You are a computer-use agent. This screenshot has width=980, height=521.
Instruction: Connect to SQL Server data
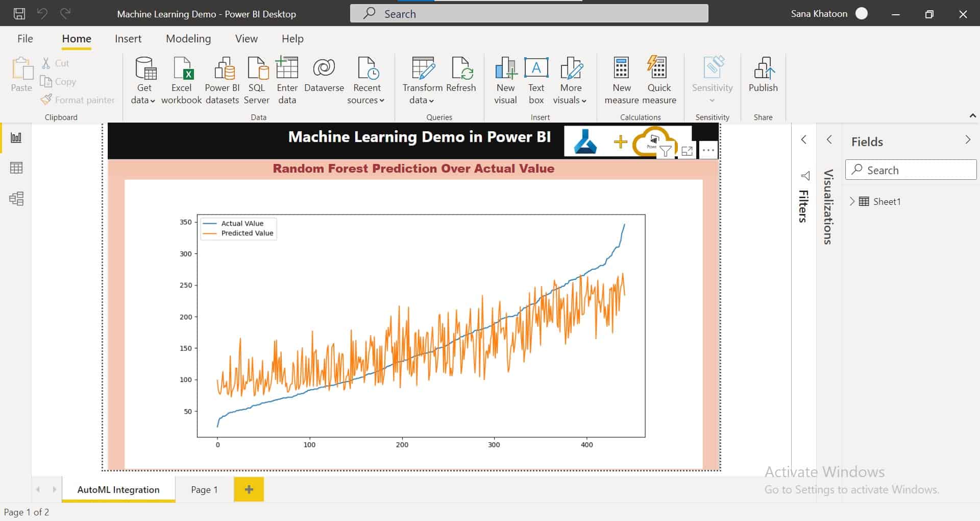coord(257,81)
